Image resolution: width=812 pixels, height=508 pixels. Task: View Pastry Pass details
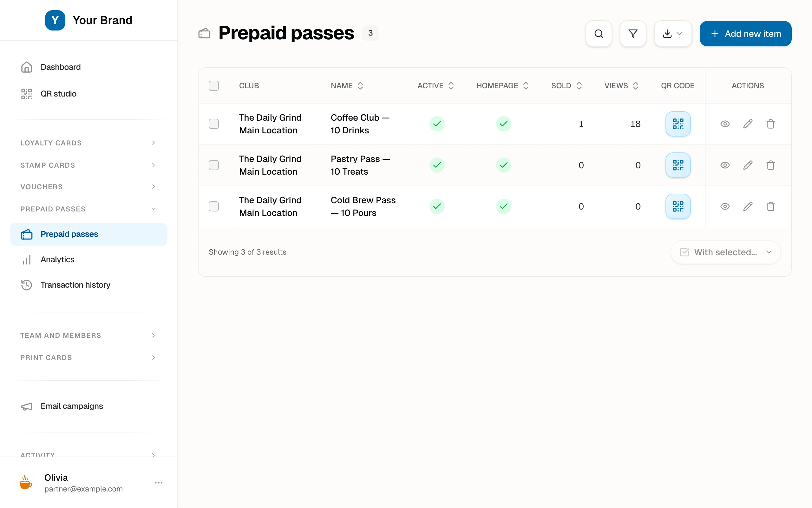[x=725, y=165]
